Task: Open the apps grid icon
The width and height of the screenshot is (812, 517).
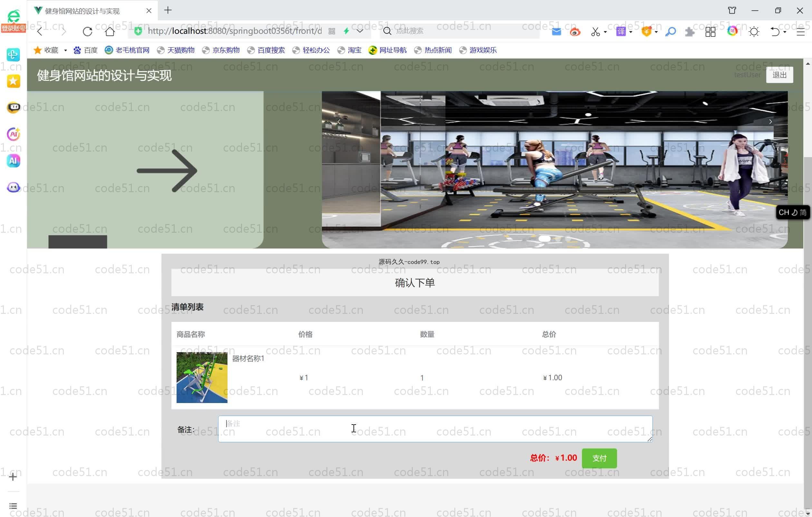Action: [x=710, y=32]
